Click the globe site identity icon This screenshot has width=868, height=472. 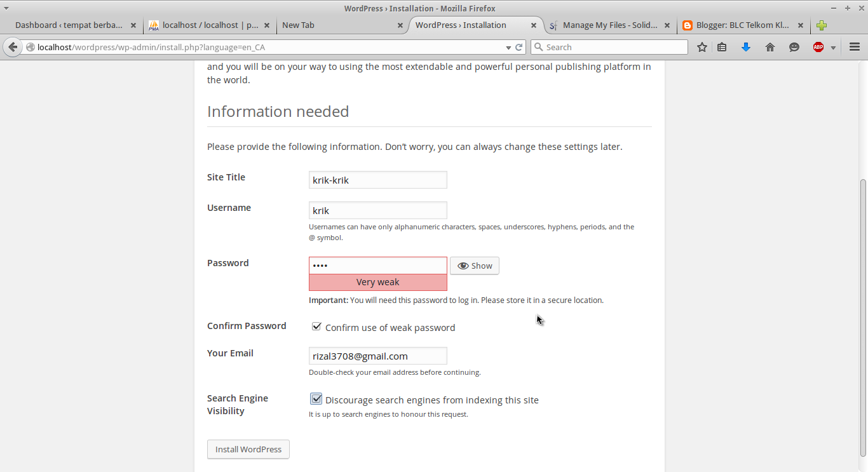pyautogui.click(x=30, y=47)
